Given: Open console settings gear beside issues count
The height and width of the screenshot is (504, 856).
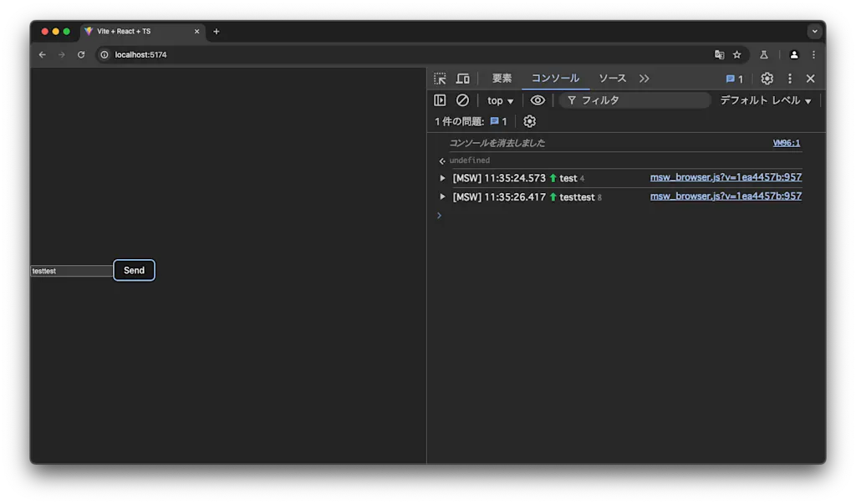Looking at the screenshot, I should click(529, 121).
